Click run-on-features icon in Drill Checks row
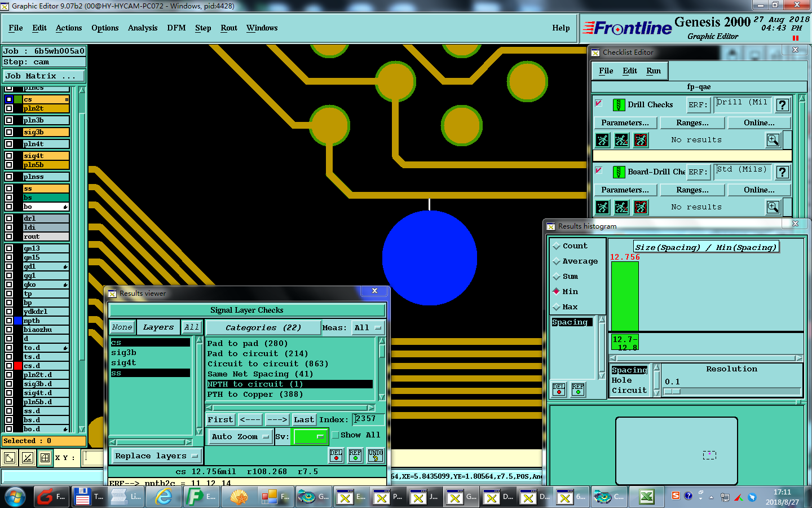 622,140
